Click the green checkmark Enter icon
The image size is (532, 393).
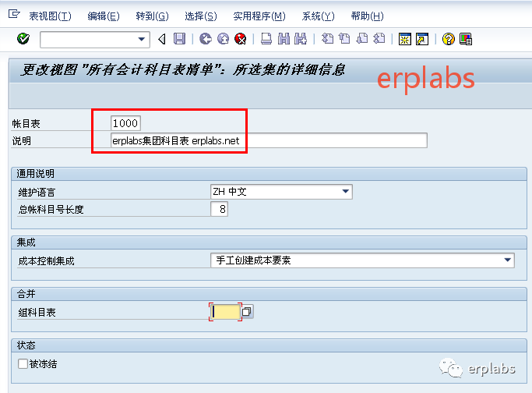coord(23,39)
